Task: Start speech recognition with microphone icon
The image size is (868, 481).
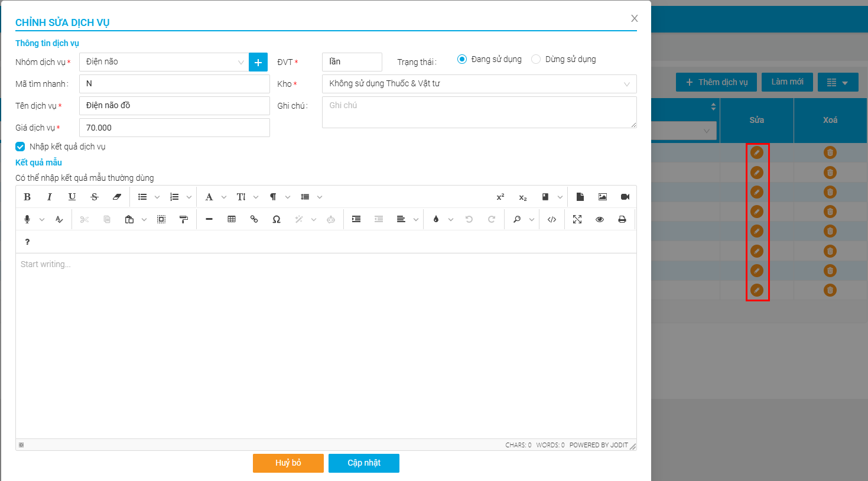Action: [27, 219]
